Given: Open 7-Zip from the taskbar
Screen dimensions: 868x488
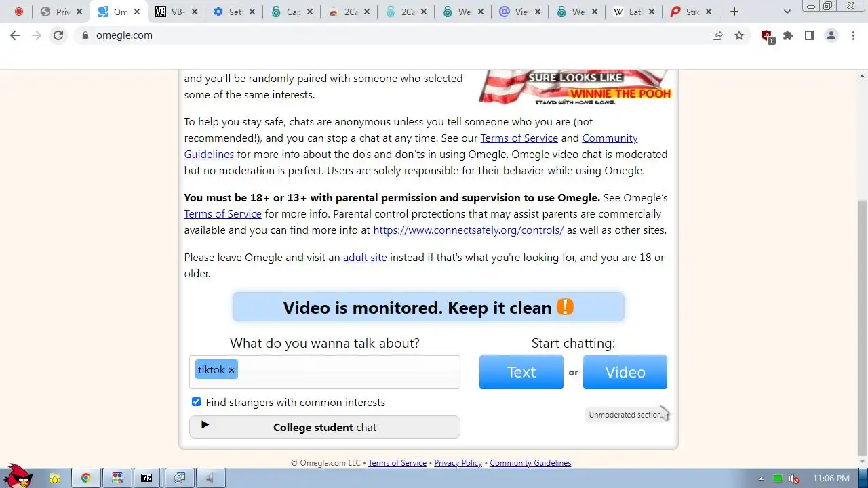Looking at the screenshot, I should coord(146,479).
